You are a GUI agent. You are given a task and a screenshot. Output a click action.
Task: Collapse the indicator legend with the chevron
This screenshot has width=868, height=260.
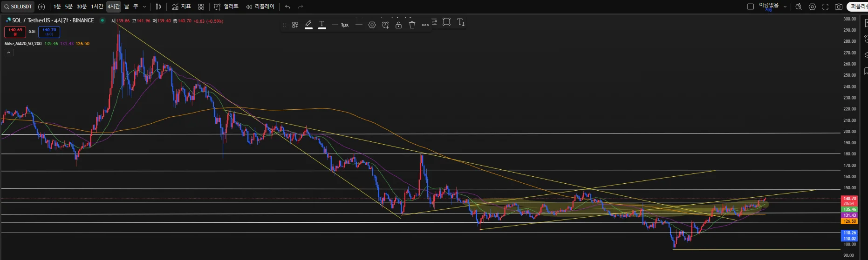click(9, 53)
